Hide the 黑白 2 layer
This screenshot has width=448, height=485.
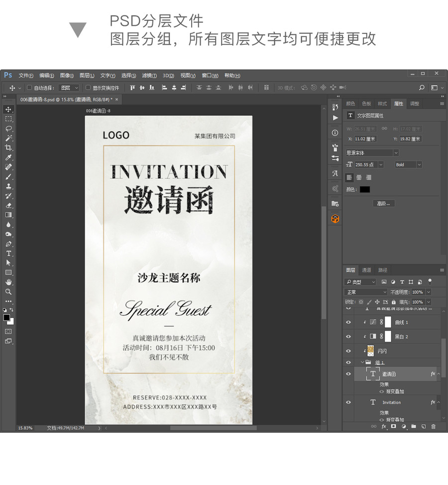[x=348, y=337]
